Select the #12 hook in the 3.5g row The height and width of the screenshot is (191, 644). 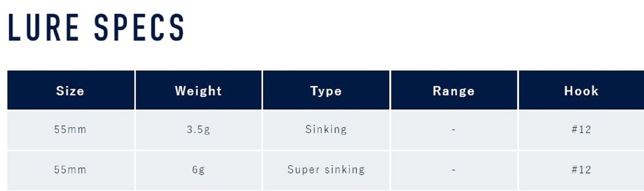pyautogui.click(x=581, y=129)
